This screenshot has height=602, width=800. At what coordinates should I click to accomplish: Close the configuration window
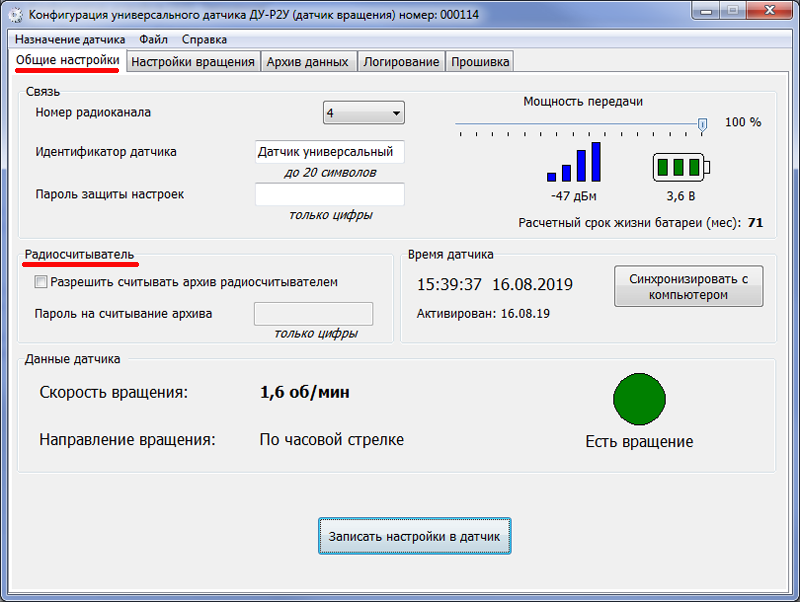tap(769, 10)
